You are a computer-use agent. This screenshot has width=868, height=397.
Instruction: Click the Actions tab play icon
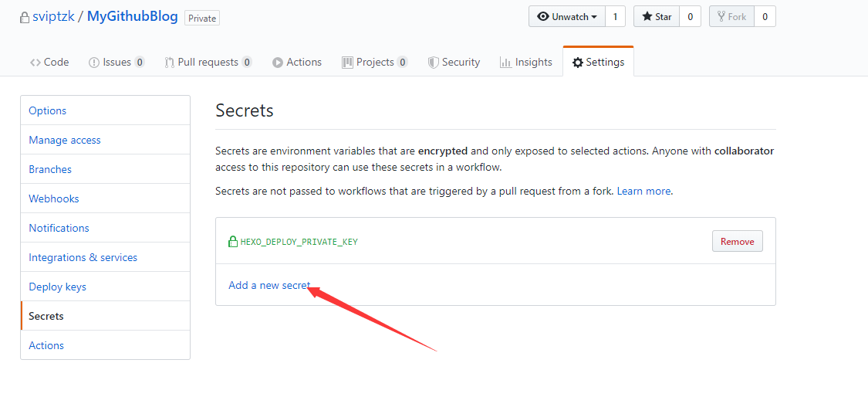tap(277, 63)
